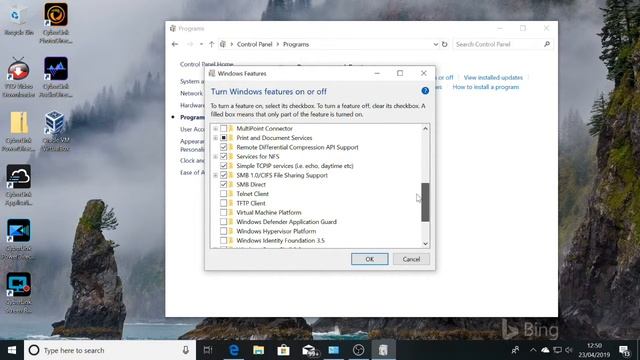Click the features list scroll up arrow
640x360 pixels.
coord(425,129)
